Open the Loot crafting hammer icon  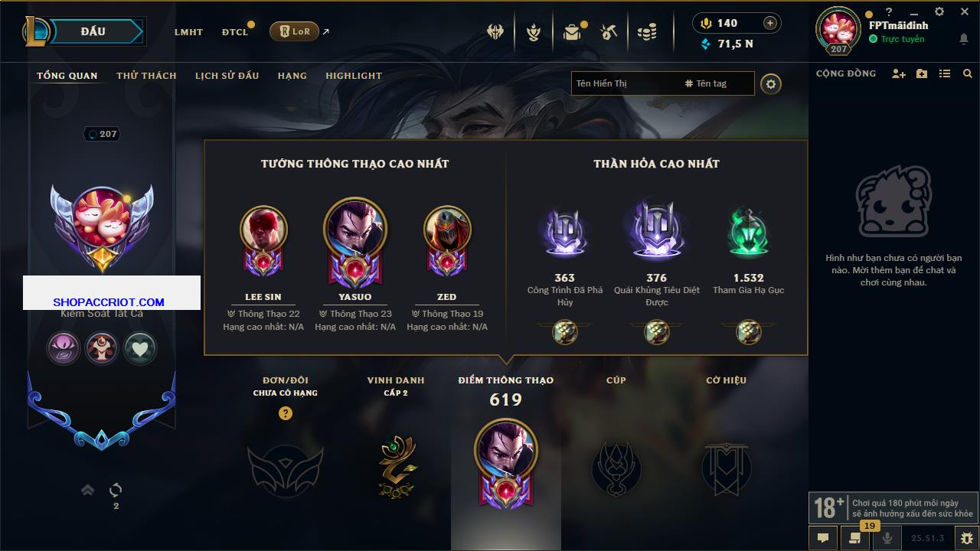[609, 32]
